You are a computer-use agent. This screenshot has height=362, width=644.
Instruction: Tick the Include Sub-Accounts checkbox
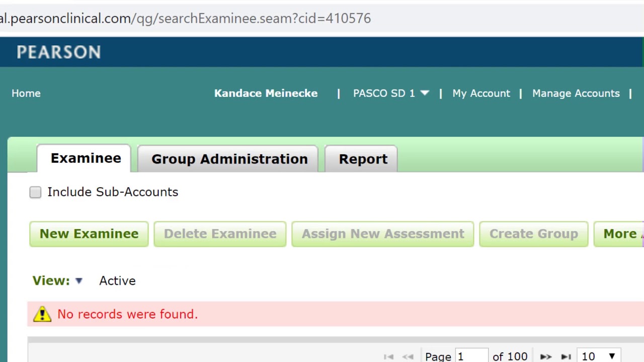[x=35, y=192]
